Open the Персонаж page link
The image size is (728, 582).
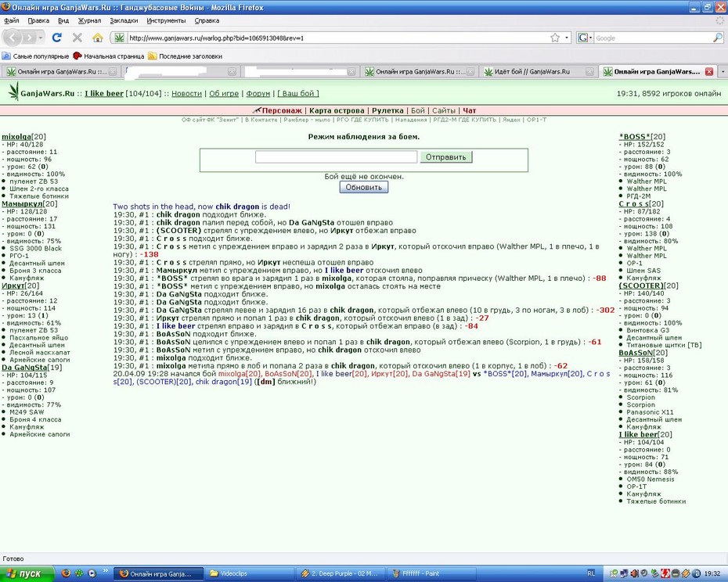pos(281,110)
